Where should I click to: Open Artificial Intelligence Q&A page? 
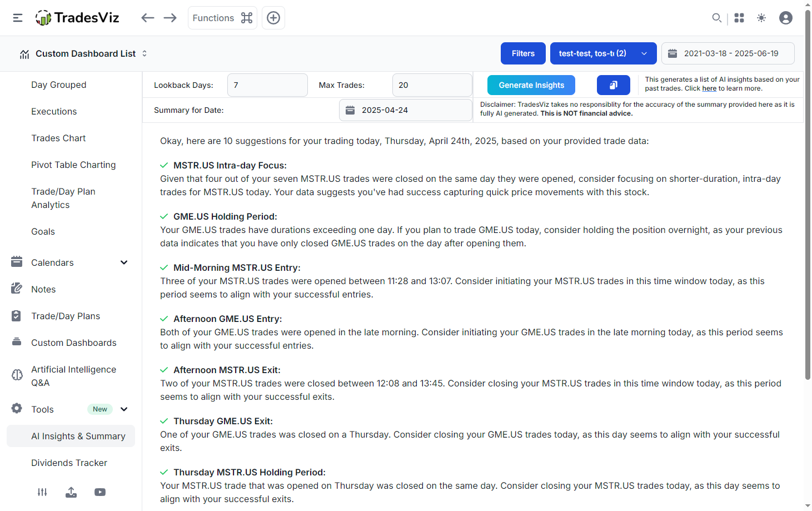pyautogui.click(x=73, y=376)
